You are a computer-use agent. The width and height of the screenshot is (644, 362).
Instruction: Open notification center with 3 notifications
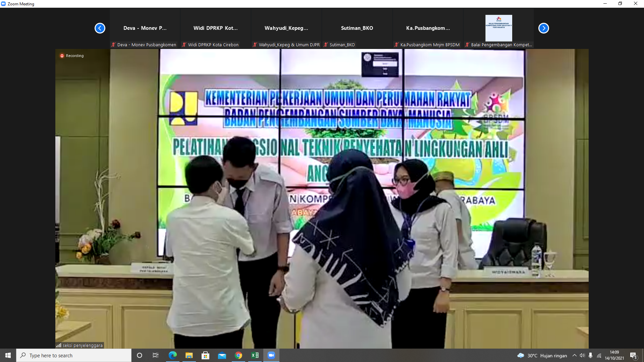coord(633,355)
